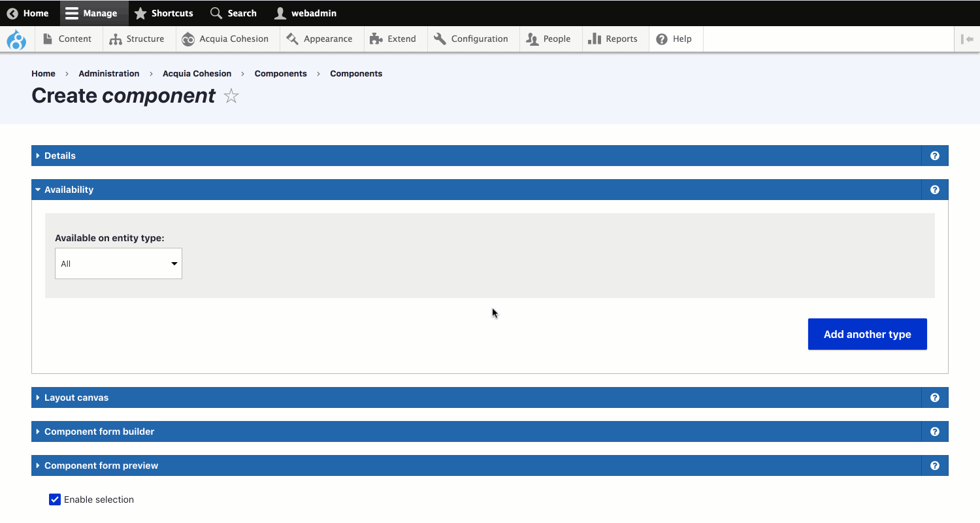Open help for Component form preview

click(x=934, y=465)
